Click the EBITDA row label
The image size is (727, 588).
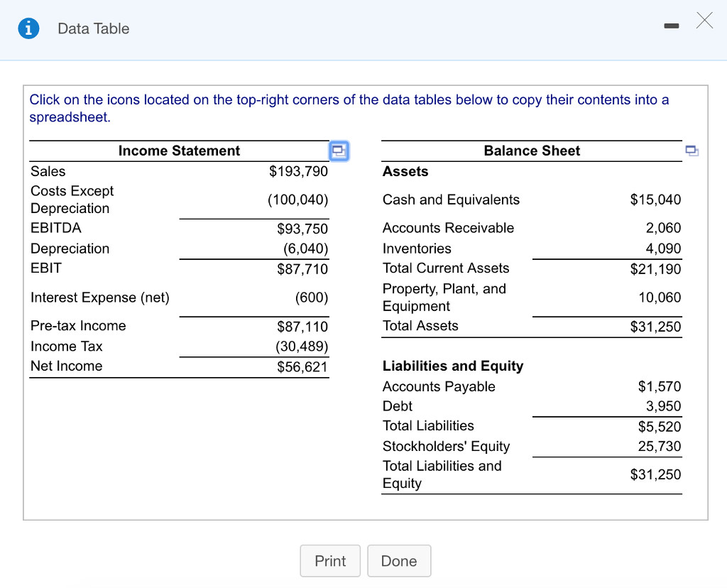coord(56,228)
